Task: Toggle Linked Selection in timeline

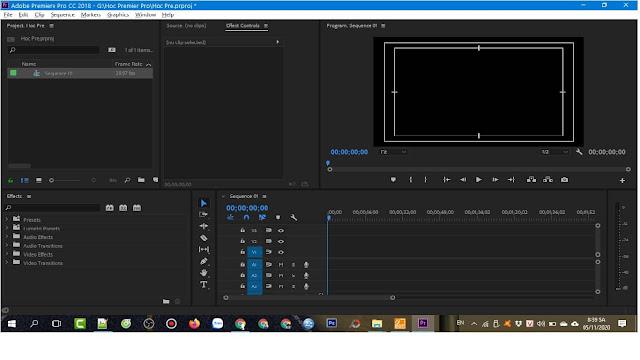Action: (x=262, y=218)
